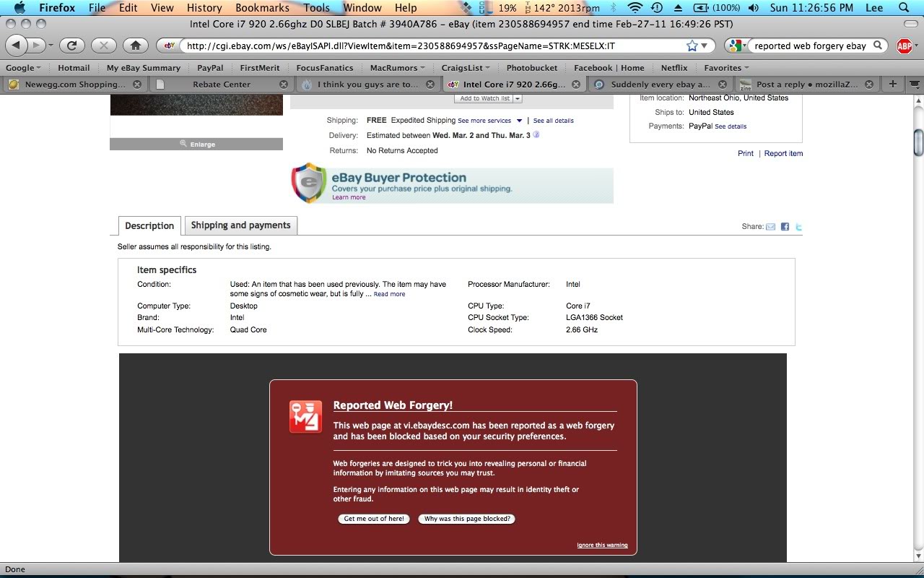Image resolution: width=924 pixels, height=578 pixels.
Task: Click 'See all details' shipping link
Action: coord(554,121)
